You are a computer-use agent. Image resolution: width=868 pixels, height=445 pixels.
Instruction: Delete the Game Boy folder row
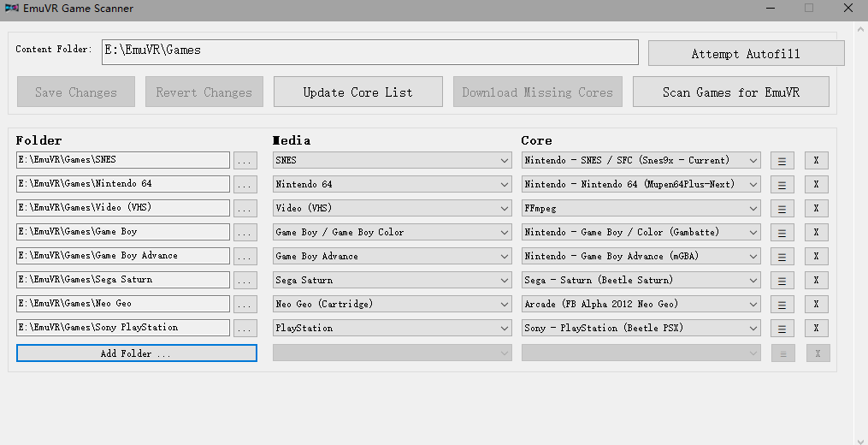[816, 233]
